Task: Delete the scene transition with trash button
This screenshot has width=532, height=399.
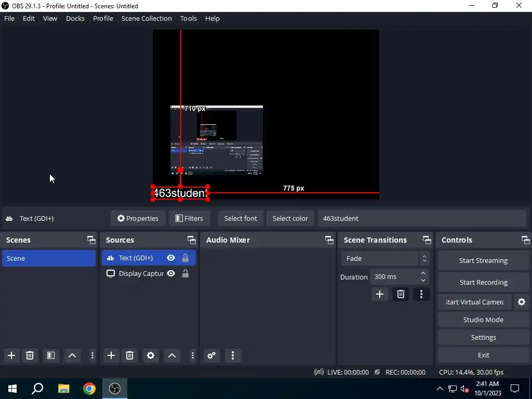Action: [401, 294]
